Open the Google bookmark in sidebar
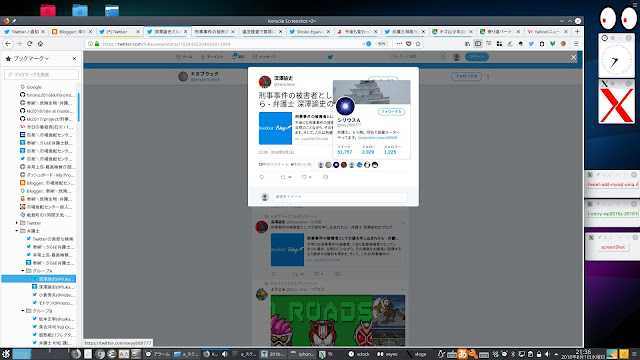Screen dimensions: 640x360 (34, 87)
